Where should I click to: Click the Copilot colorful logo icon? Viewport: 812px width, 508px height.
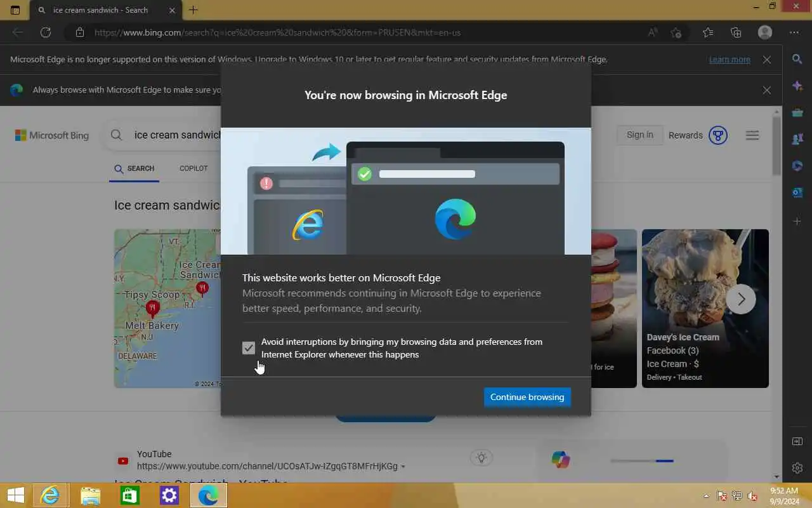click(560, 459)
